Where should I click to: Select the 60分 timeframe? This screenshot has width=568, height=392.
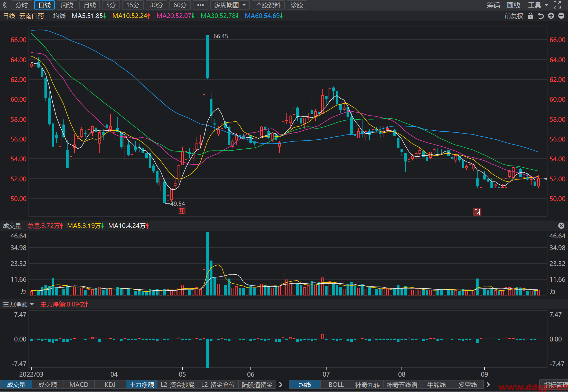pyautogui.click(x=180, y=5)
